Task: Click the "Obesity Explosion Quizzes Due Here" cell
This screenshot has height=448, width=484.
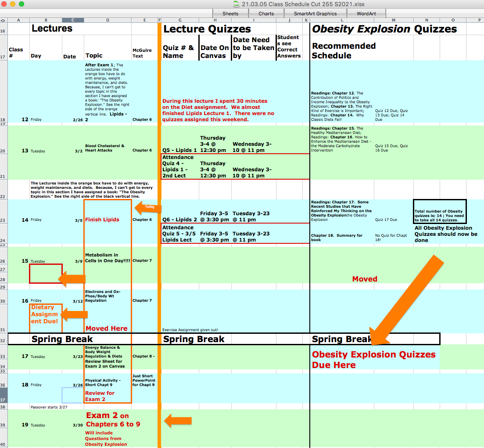Action: pos(373,359)
